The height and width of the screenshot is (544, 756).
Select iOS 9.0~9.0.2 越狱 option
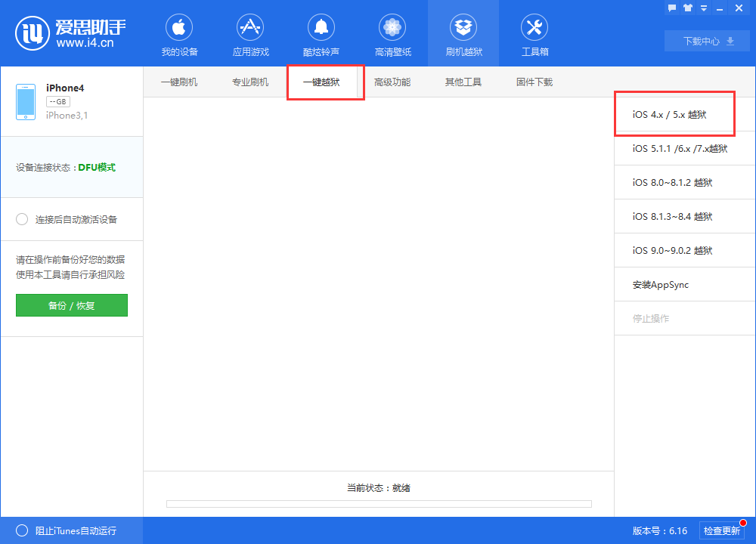point(685,250)
